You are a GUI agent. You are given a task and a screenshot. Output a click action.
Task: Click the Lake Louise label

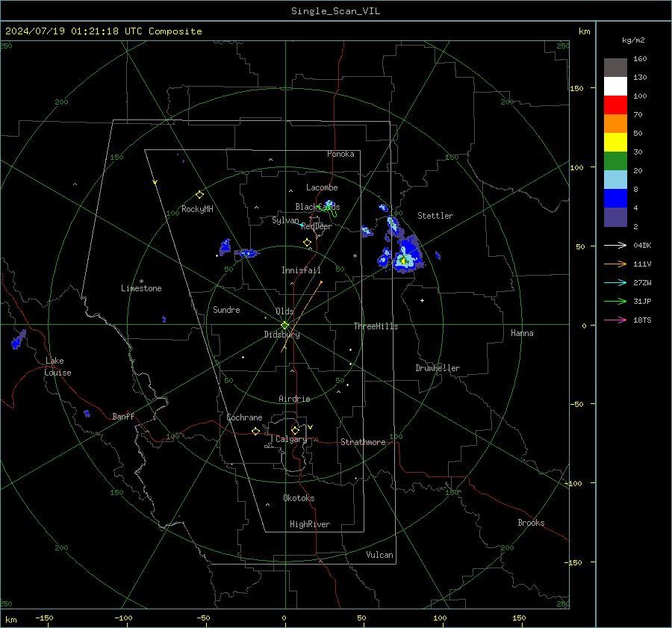point(57,367)
